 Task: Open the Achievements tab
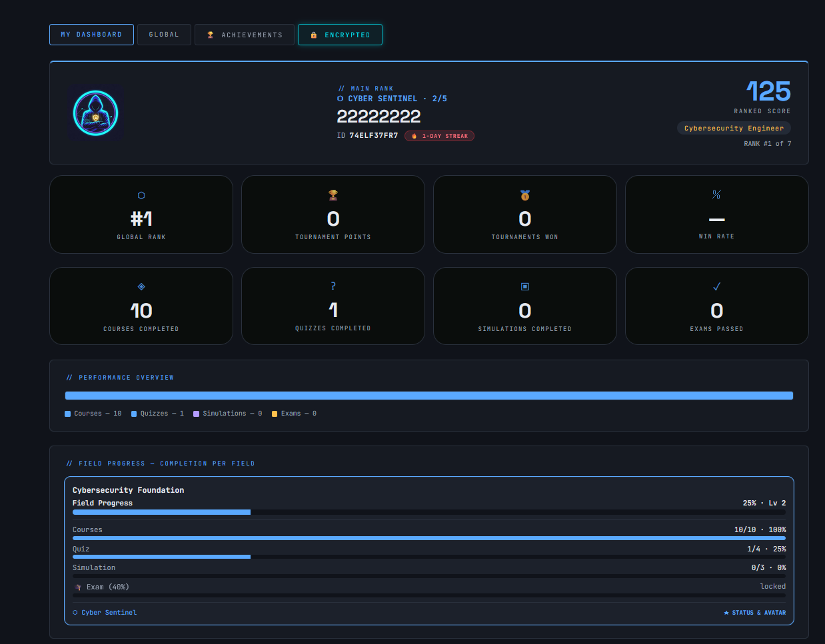(245, 35)
